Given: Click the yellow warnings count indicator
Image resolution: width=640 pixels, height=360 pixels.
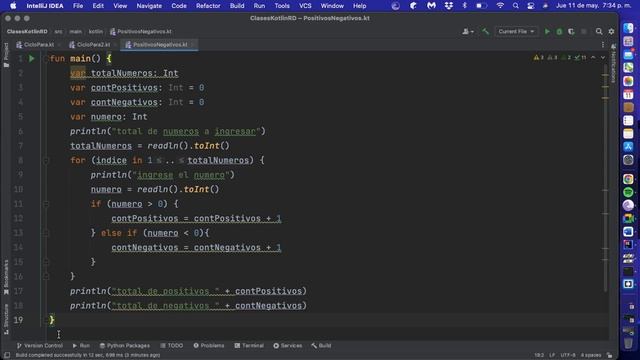Looking at the screenshot, I should 538,58.
